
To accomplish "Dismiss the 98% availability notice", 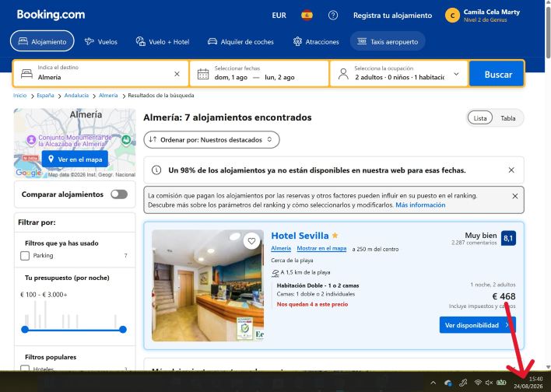I will [511, 170].
